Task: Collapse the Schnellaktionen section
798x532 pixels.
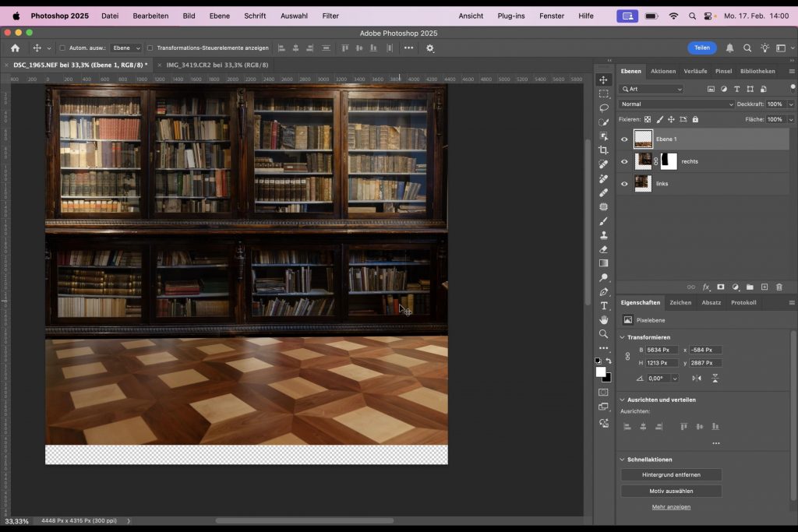Action: [622, 460]
